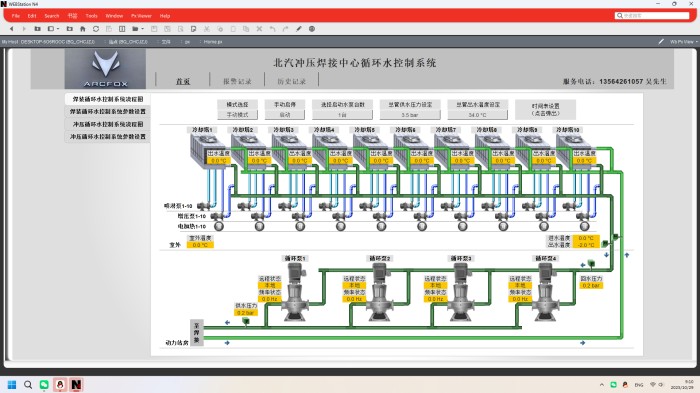Open the Windows Start menu
This screenshot has height=393, width=700.
tap(12, 385)
